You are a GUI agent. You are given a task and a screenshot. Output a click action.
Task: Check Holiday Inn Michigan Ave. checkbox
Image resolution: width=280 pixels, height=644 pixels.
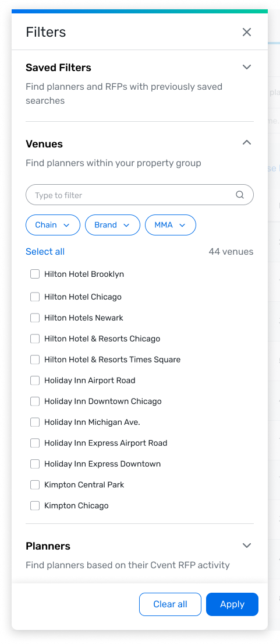35,422
